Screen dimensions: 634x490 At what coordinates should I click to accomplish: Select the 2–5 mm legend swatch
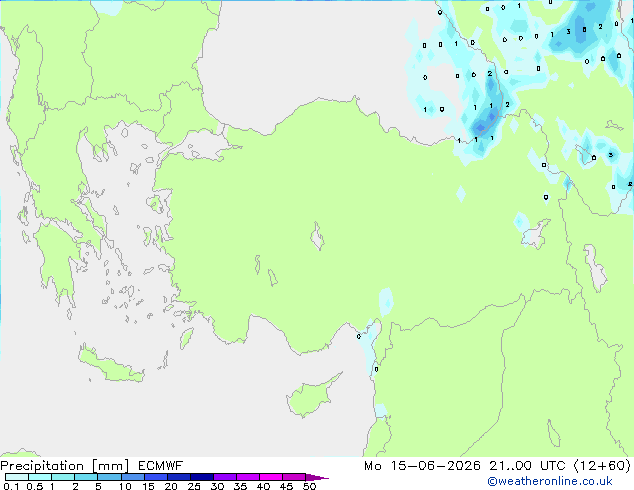(x=86, y=477)
